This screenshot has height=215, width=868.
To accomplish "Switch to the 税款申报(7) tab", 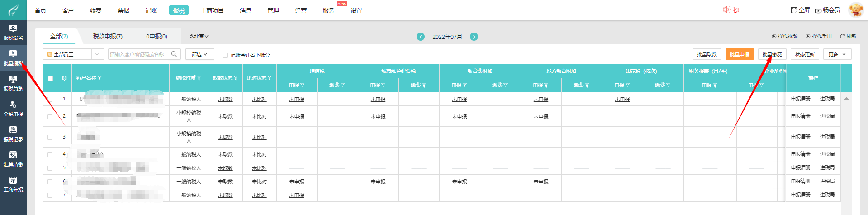I will pyautogui.click(x=108, y=36).
